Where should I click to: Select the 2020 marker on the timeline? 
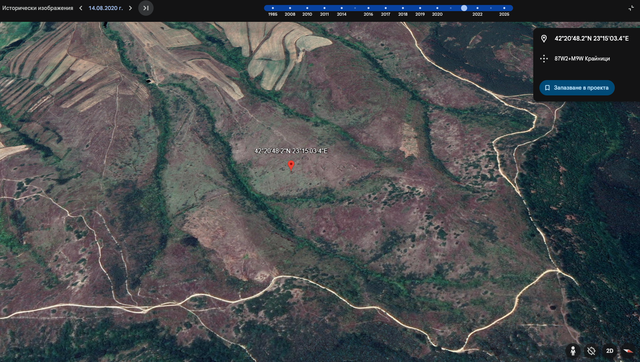point(437,8)
